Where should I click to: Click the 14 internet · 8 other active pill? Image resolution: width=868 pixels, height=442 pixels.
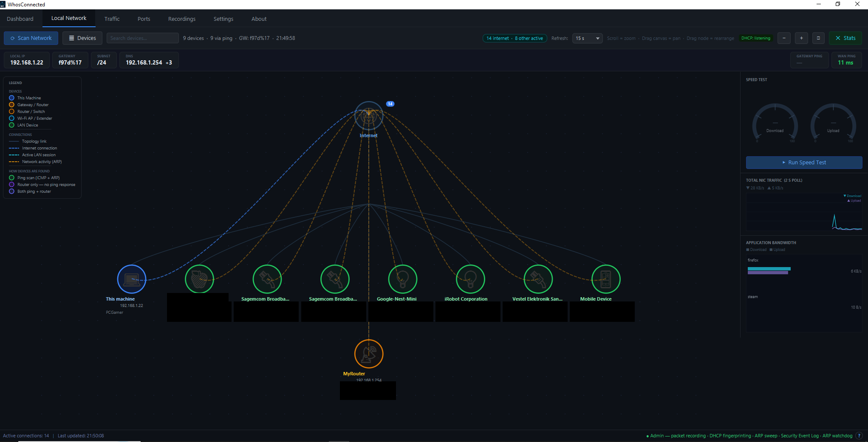click(515, 38)
